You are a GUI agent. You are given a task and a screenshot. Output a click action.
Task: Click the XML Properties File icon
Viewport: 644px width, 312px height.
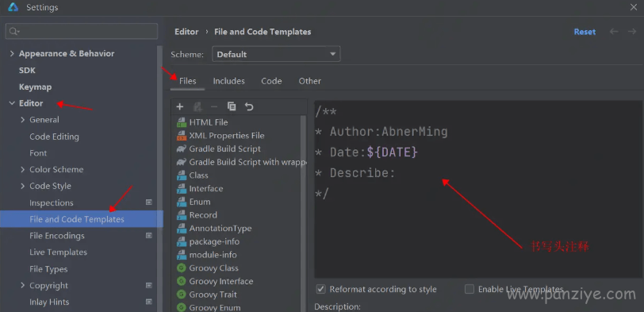[181, 136]
